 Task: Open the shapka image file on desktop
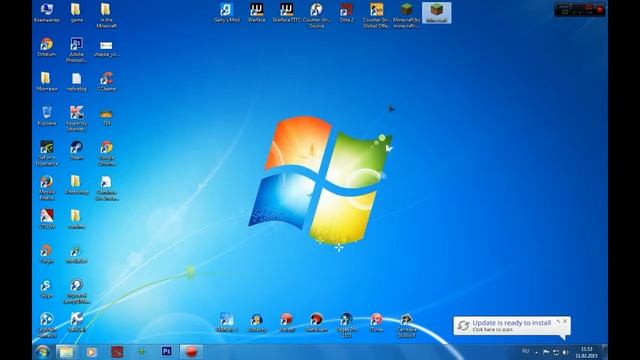[x=106, y=48]
